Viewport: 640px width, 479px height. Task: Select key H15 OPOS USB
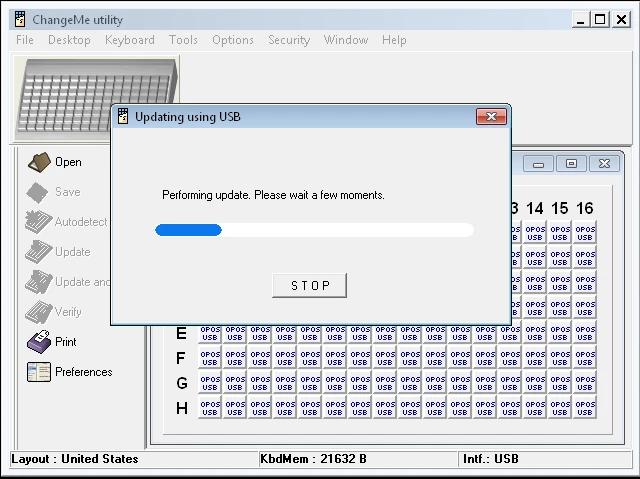[560, 408]
